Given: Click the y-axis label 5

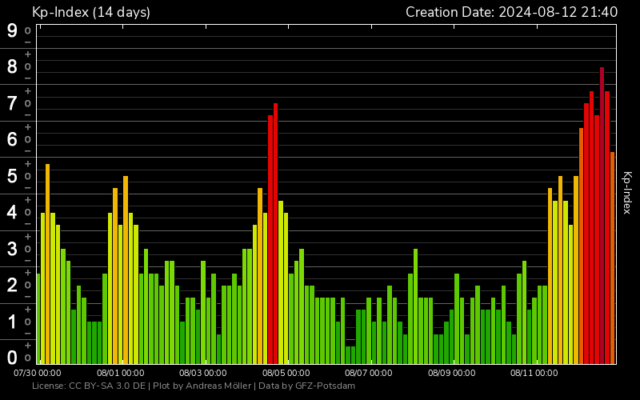Looking at the screenshot, I should click(x=12, y=176).
